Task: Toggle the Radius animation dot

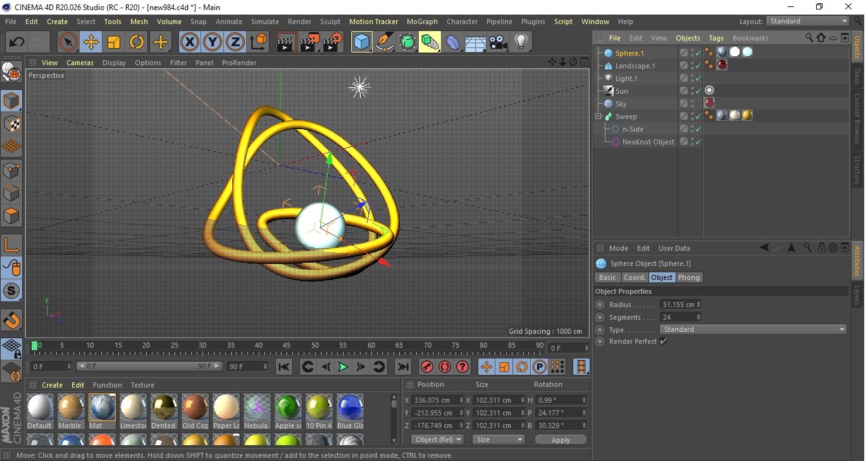Action: coord(600,305)
